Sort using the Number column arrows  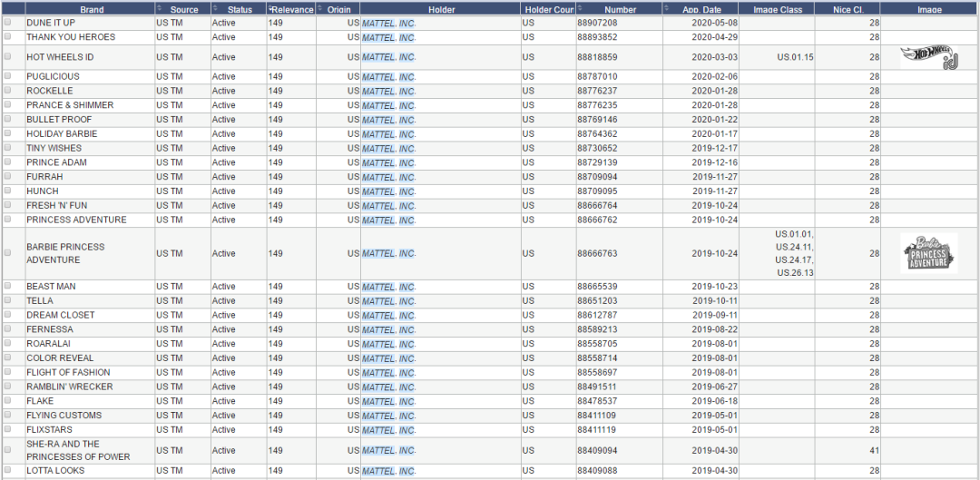point(579,8)
